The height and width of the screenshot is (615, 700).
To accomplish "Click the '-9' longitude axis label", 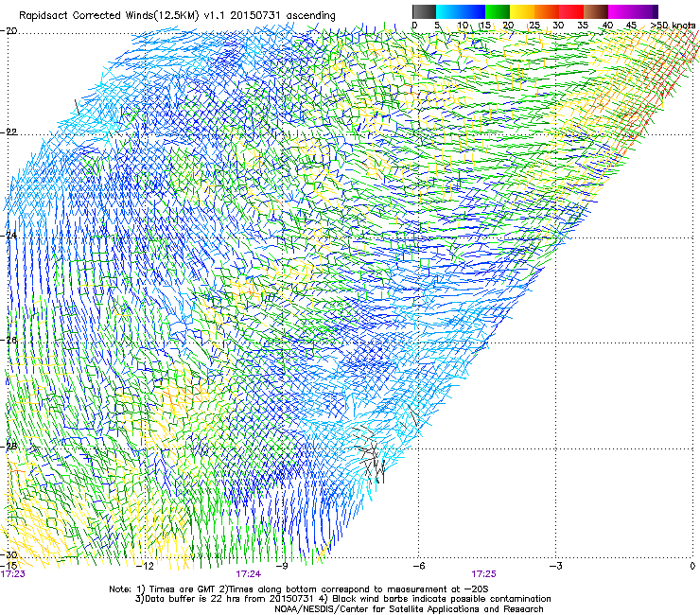I will [x=281, y=566].
